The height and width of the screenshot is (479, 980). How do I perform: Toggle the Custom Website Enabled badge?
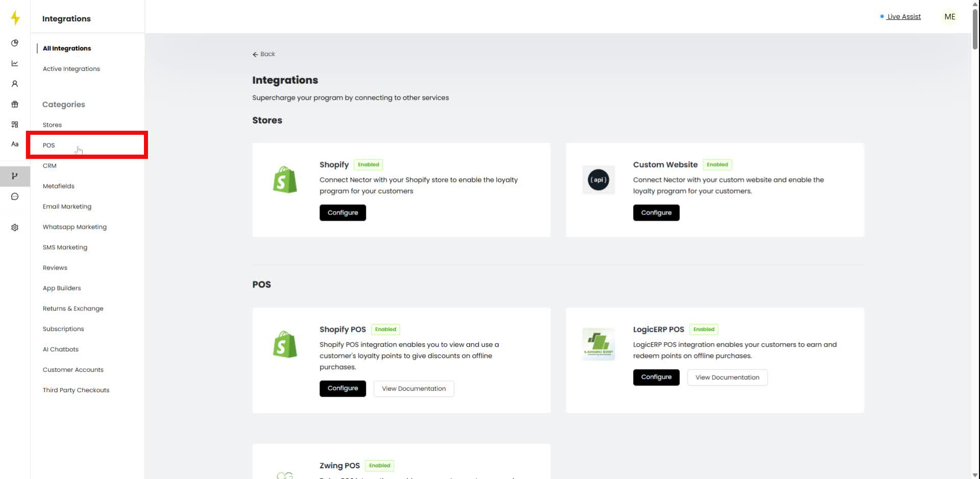click(x=718, y=164)
